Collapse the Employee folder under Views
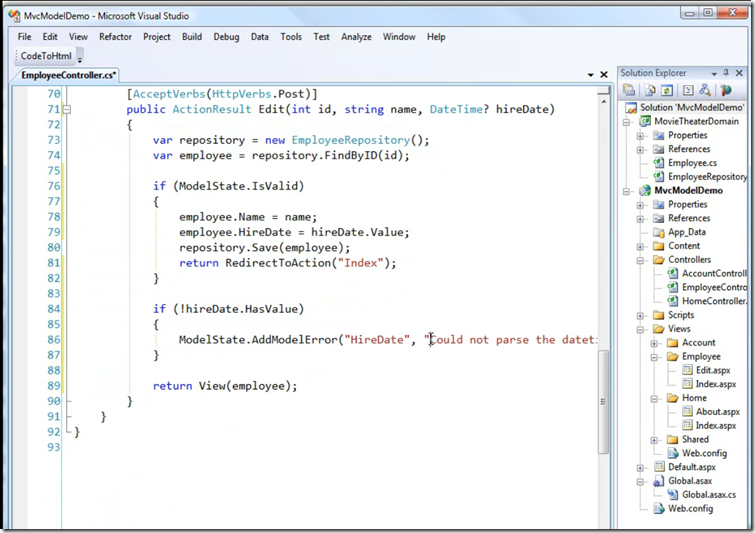Screen dimensions: 755x533 click(654, 357)
